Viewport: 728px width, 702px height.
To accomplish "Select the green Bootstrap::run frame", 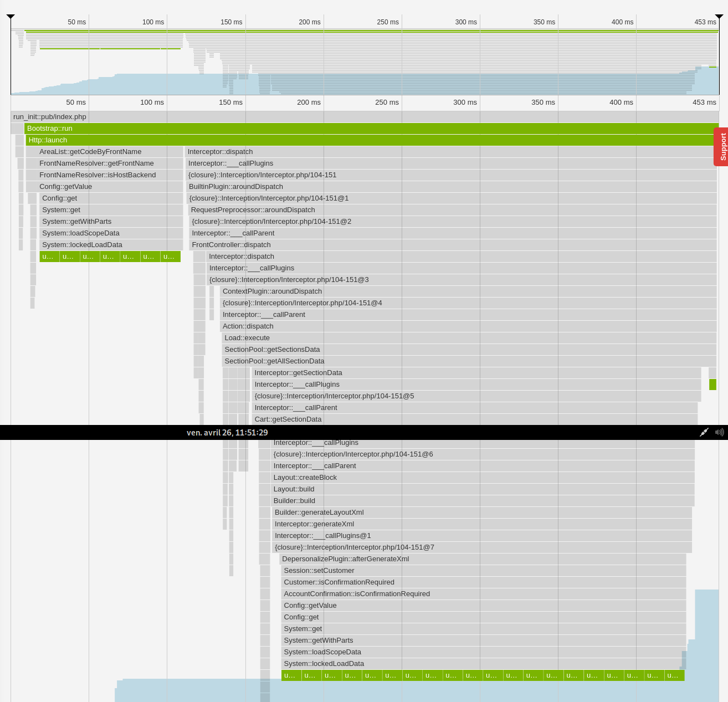I will [222, 128].
